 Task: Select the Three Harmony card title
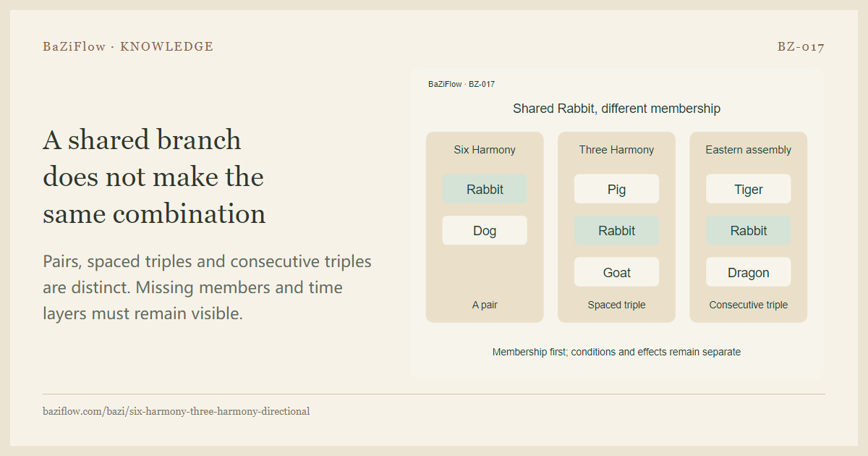[616, 150]
